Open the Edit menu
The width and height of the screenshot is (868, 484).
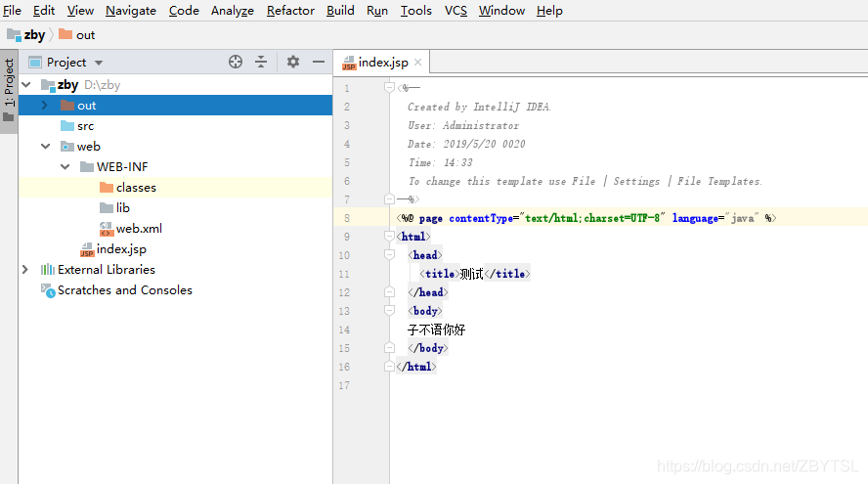[x=44, y=11]
